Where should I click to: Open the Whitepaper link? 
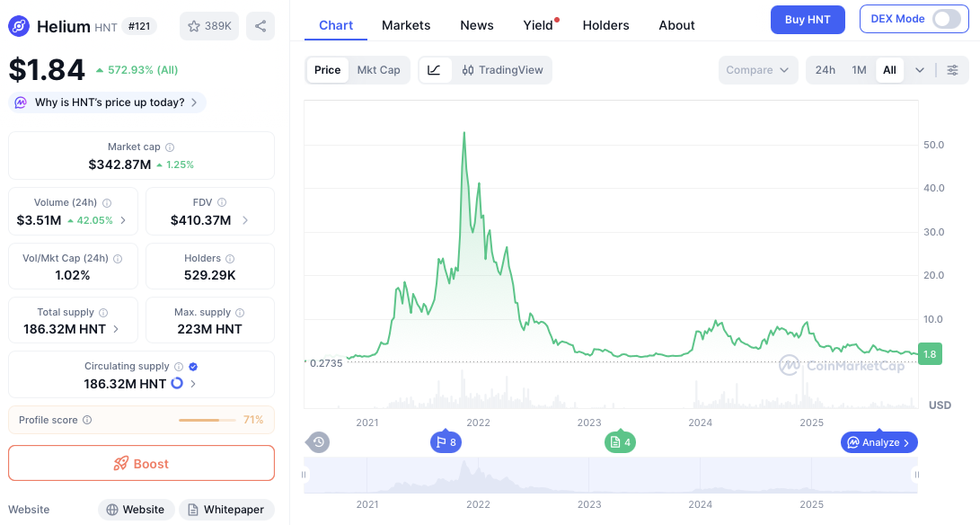tap(226, 510)
